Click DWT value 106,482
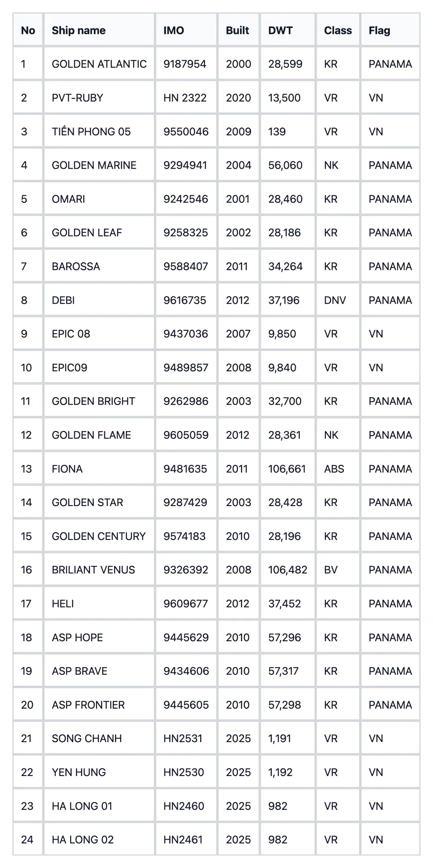This screenshot has height=868, width=433. (288, 570)
